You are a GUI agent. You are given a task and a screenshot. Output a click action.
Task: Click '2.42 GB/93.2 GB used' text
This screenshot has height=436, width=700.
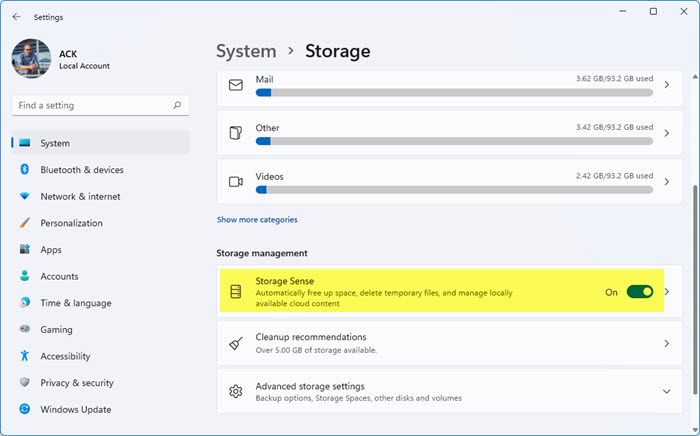614,176
